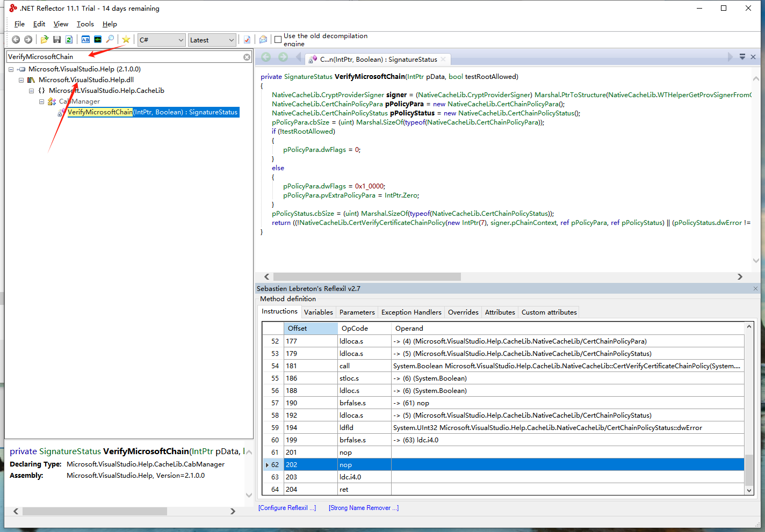Switch to the Exception Handlers tab
This screenshot has width=765, height=532.
tap(412, 312)
